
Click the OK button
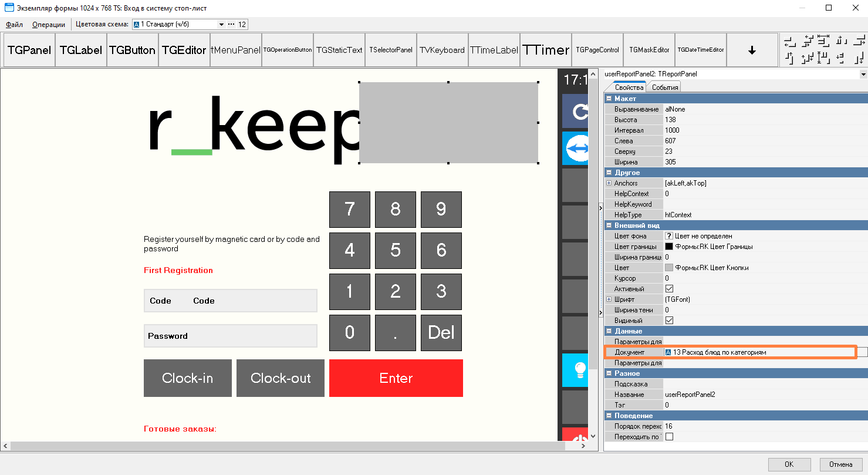(789, 464)
